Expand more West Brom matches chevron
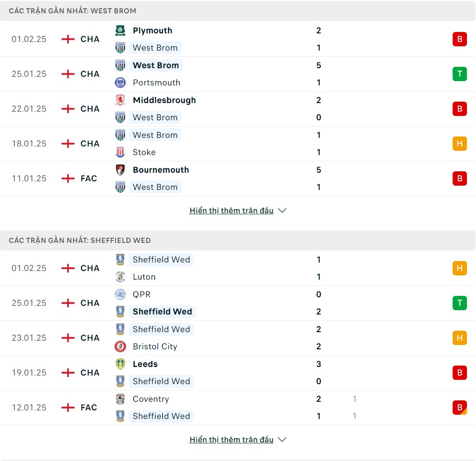476x461 pixels. [x=282, y=210]
